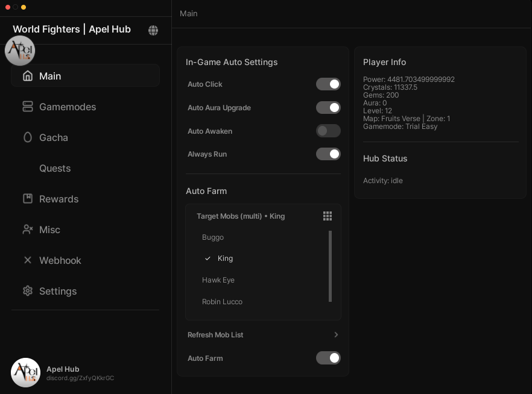Click the chevron arrow on Refresh Mob List
Screen dimensions: 532x394
pos(336,335)
